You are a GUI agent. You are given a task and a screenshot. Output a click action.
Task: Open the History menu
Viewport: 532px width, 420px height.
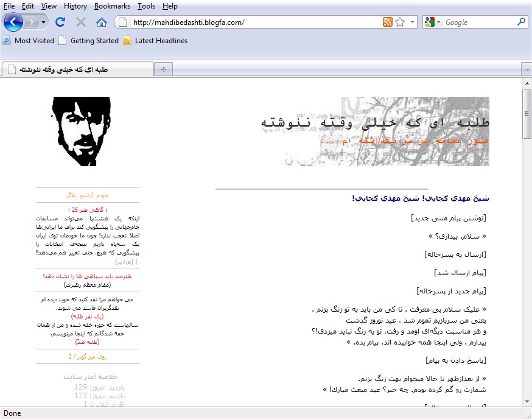click(x=75, y=6)
